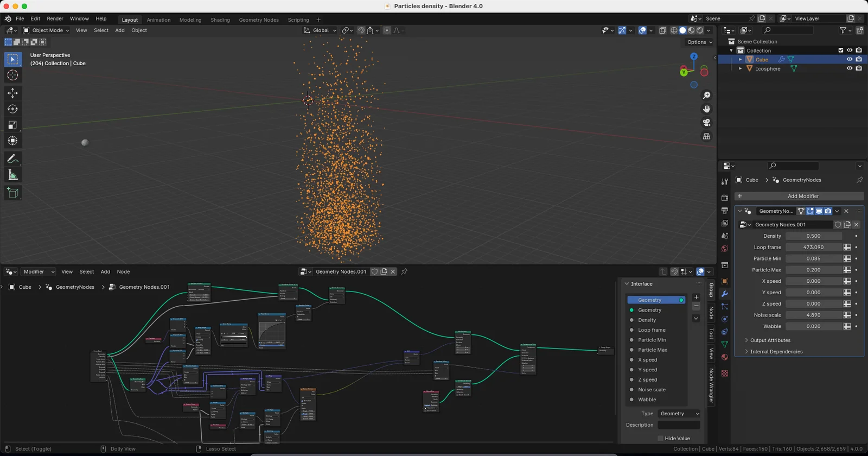This screenshot has width=868, height=456.
Task: Activate the Annotate pencil tool
Action: click(12, 159)
